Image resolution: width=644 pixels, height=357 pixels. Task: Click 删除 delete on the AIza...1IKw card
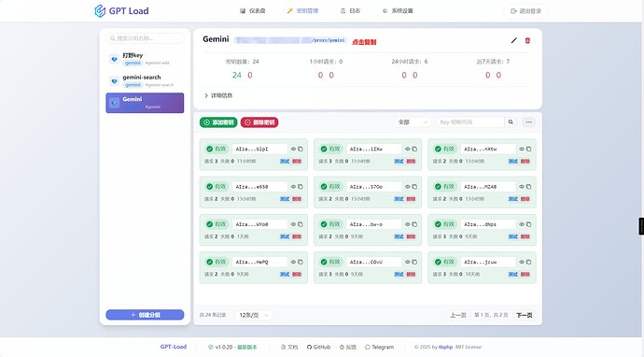411,162
